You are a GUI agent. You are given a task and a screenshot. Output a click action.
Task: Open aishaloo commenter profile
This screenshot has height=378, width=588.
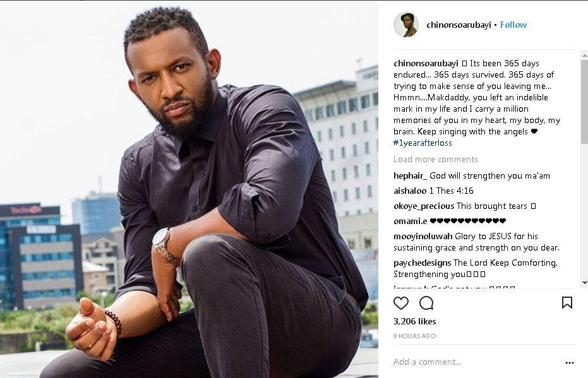pos(410,191)
